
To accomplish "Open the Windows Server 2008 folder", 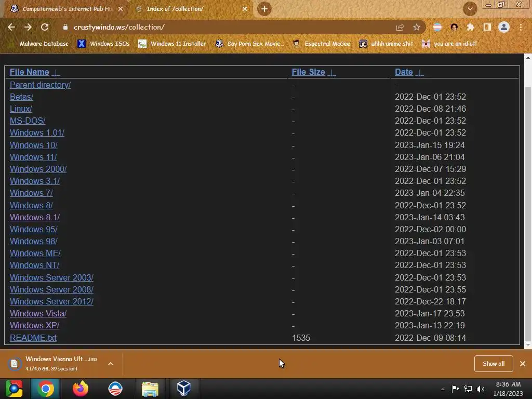I will coord(51,289).
